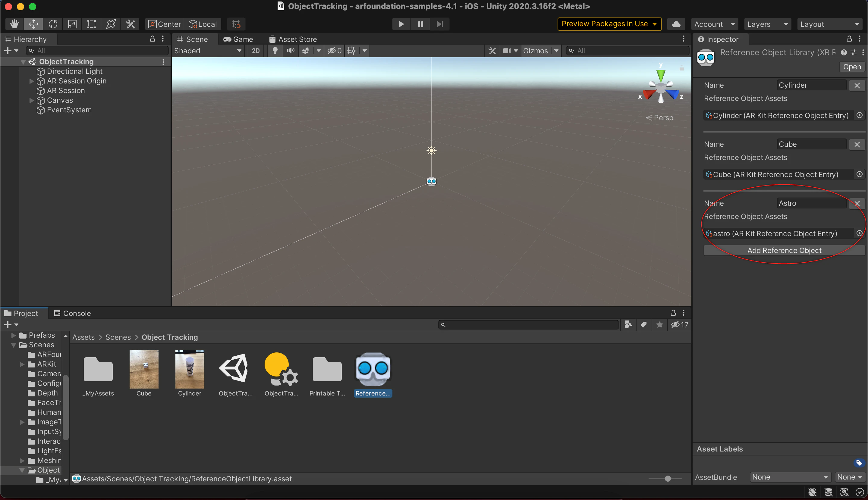Select the Transform tool

coord(111,24)
